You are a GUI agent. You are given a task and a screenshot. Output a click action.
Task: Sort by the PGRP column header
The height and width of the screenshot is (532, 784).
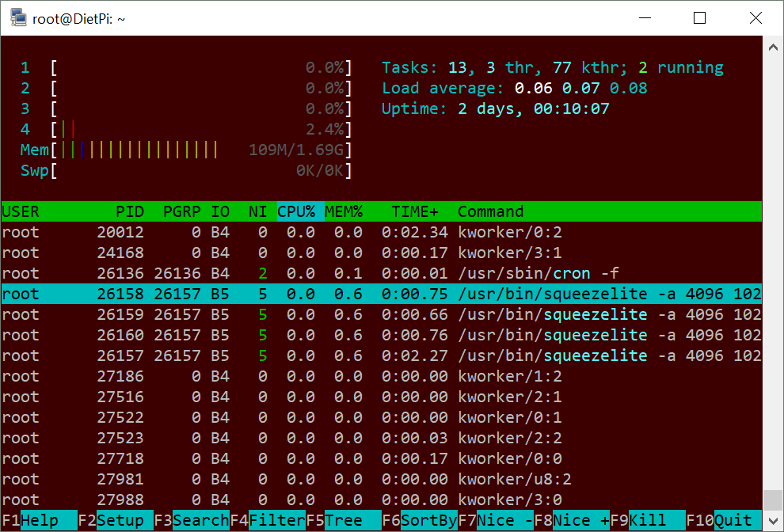click(181, 211)
